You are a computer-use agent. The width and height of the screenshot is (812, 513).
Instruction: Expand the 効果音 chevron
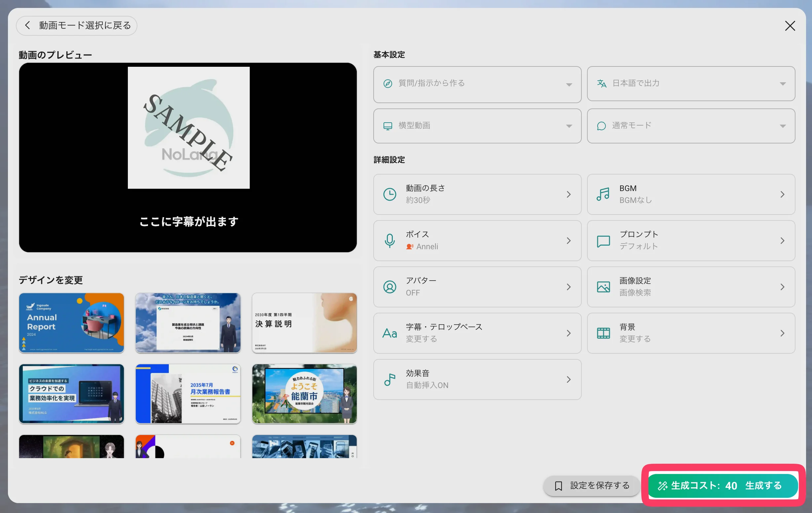(x=569, y=379)
